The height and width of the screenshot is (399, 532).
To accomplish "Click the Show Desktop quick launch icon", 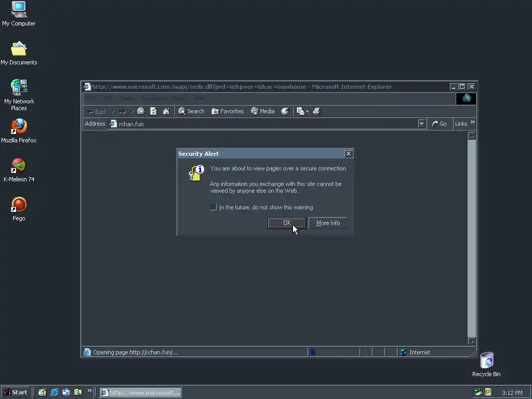I will (x=42, y=393).
